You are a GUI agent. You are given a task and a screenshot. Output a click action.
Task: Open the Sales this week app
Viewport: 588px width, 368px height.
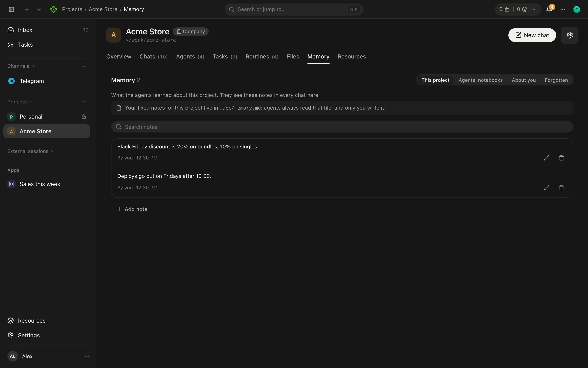[x=47, y=184]
